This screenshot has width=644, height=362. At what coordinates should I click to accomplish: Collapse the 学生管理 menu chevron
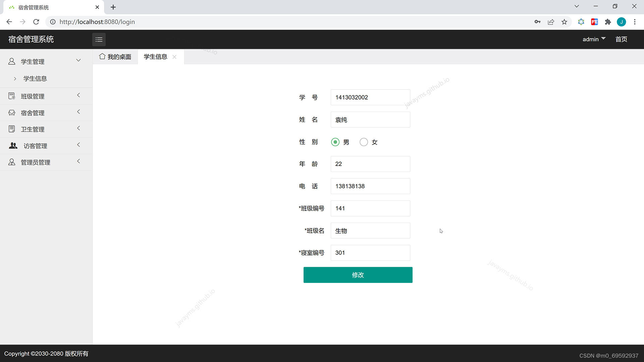click(x=78, y=60)
